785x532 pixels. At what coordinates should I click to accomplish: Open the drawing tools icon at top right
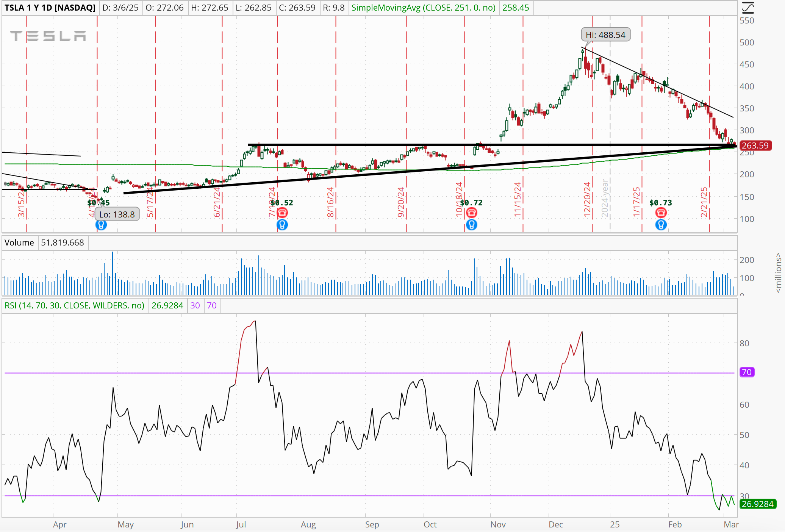748,8
